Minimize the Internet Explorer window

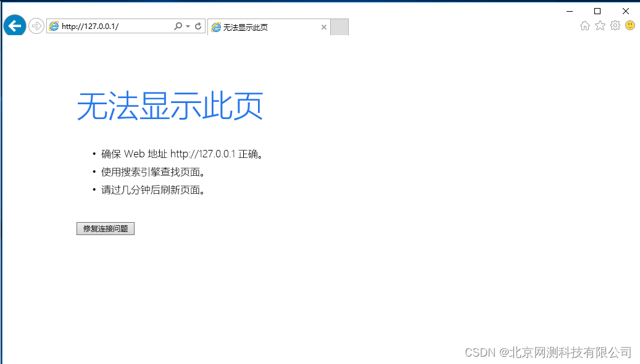click(x=569, y=11)
